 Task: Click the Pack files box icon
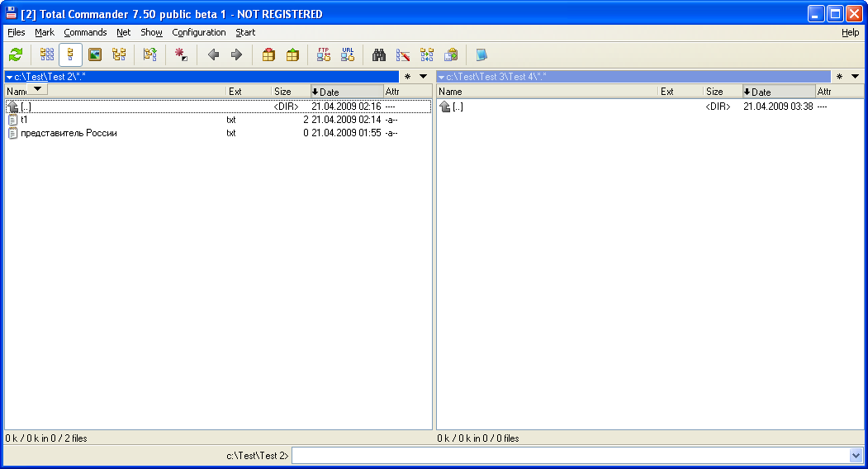click(x=268, y=54)
